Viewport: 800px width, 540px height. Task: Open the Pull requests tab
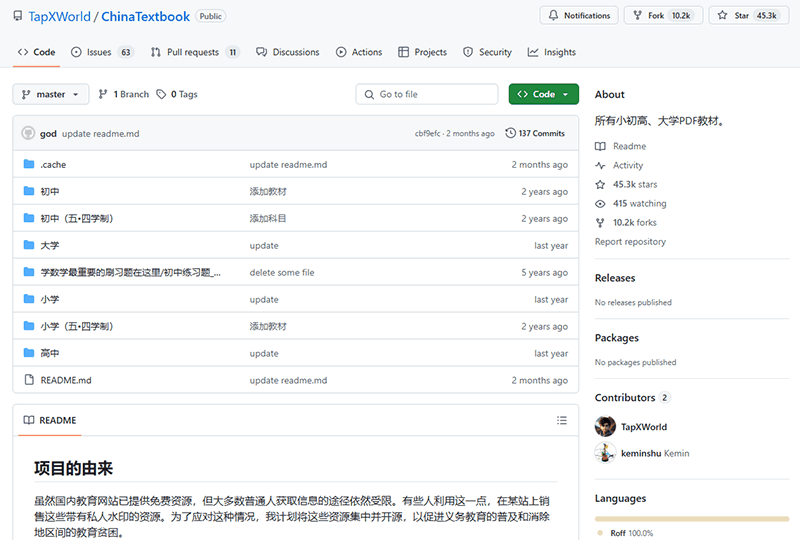point(195,52)
